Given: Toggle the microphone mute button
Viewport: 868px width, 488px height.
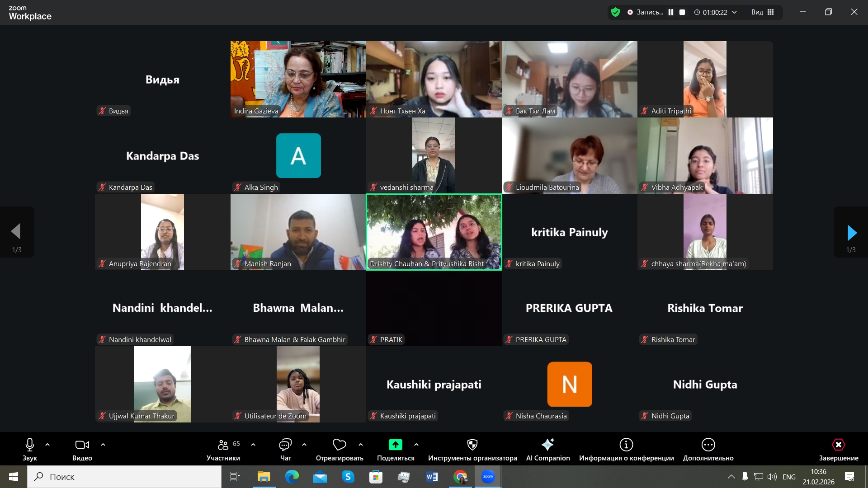Looking at the screenshot, I should click(30, 445).
